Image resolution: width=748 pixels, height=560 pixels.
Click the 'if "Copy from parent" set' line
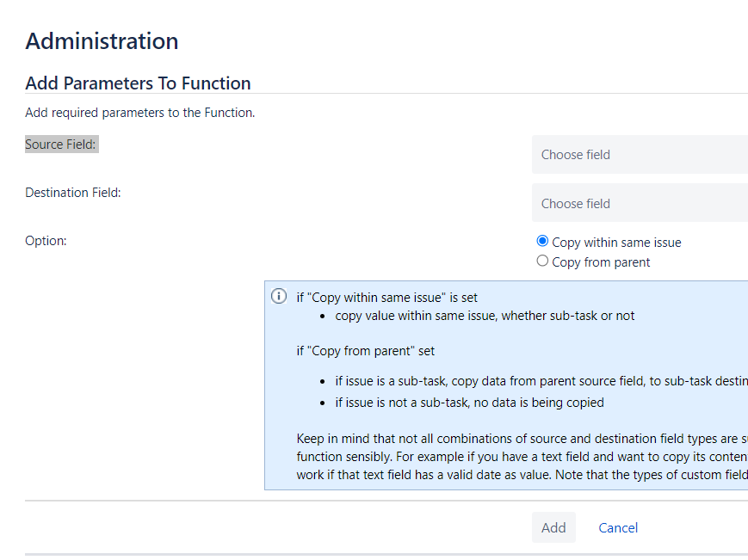click(366, 351)
